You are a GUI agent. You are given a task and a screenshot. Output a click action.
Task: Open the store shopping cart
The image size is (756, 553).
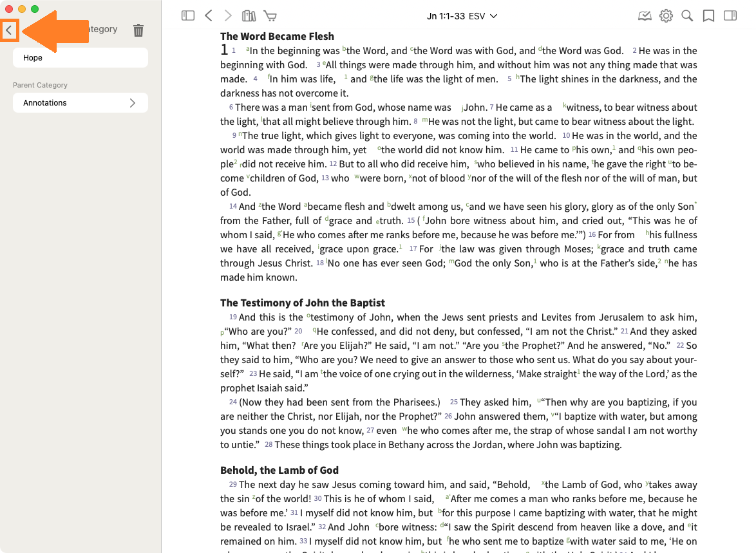click(x=270, y=16)
